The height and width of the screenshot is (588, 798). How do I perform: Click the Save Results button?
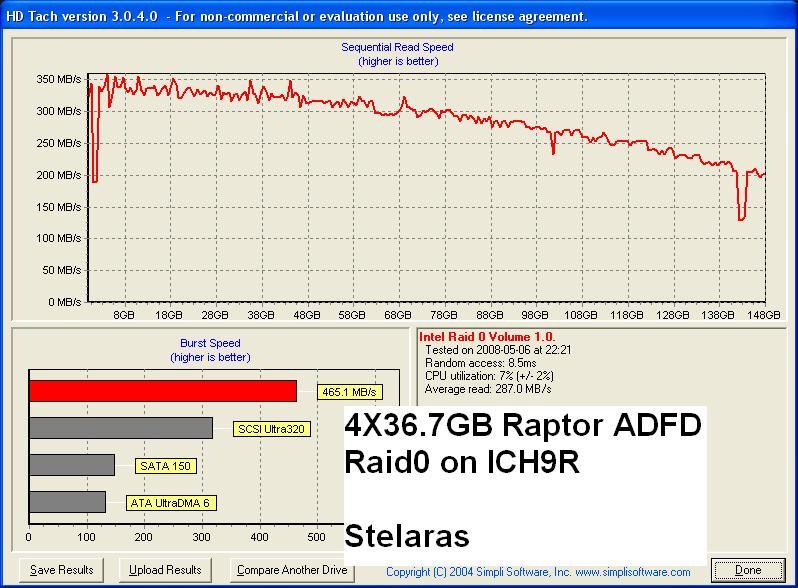(62, 570)
